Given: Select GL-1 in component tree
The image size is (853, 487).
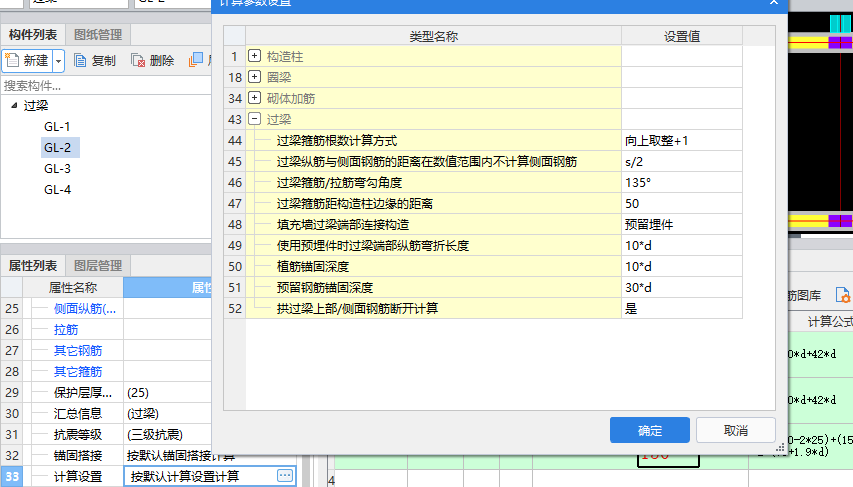Looking at the screenshot, I should tap(57, 126).
